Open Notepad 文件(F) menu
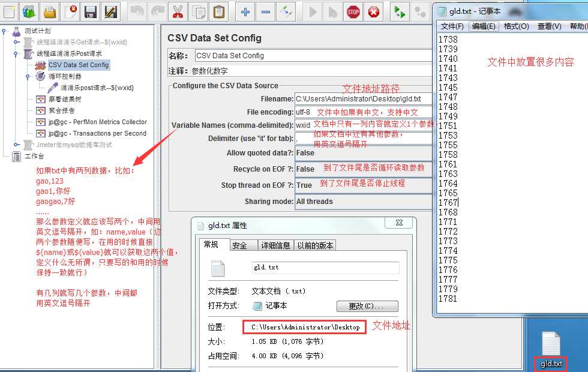 point(452,26)
